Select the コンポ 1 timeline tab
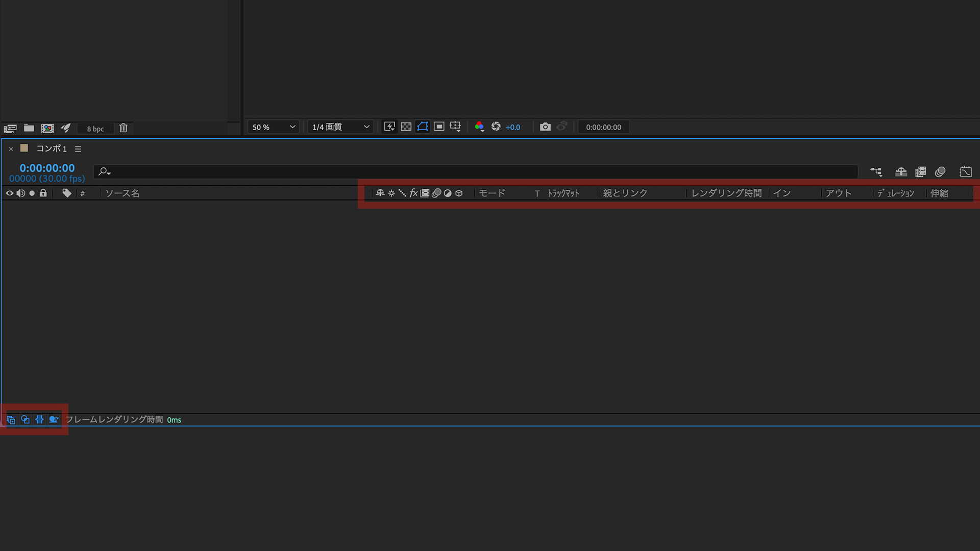The width and height of the screenshot is (980, 551). [51, 148]
